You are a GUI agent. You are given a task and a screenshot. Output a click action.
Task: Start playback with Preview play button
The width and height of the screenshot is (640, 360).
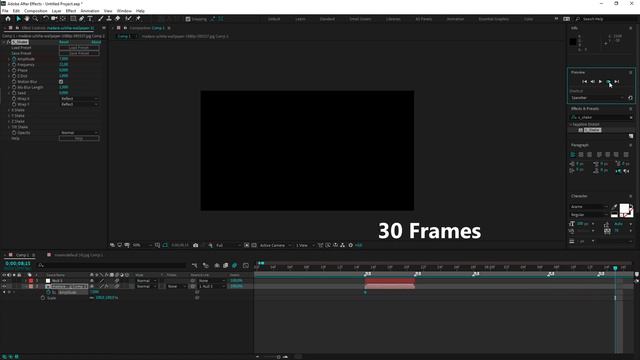tap(600, 82)
